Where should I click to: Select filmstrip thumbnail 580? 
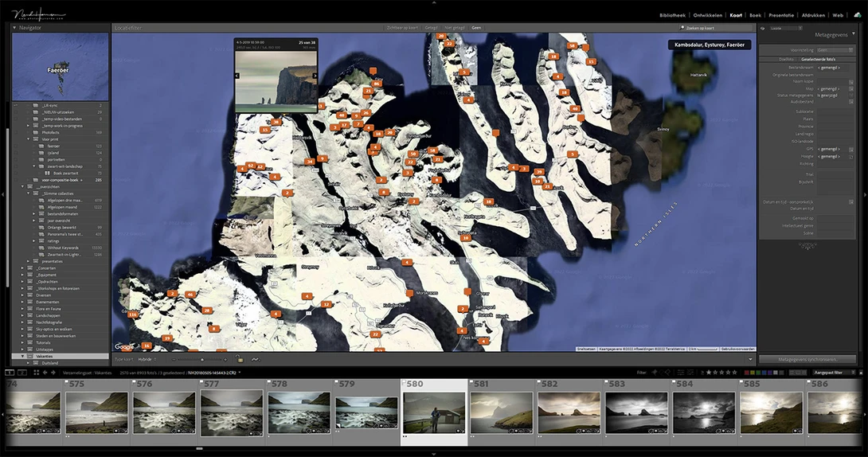434,412
